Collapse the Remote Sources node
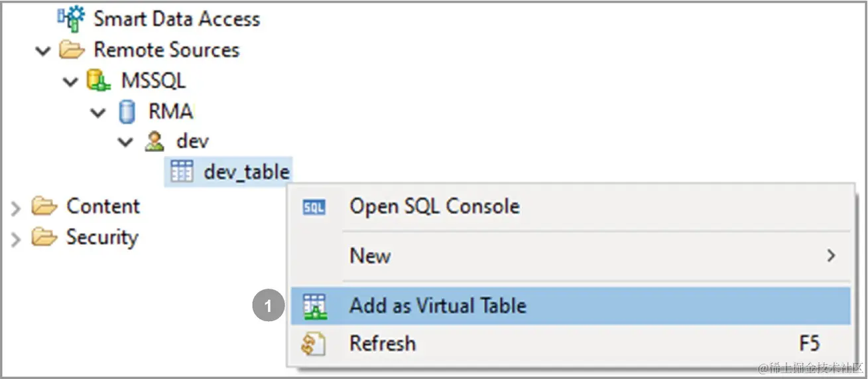This screenshot has width=868, height=379. pos(43,51)
